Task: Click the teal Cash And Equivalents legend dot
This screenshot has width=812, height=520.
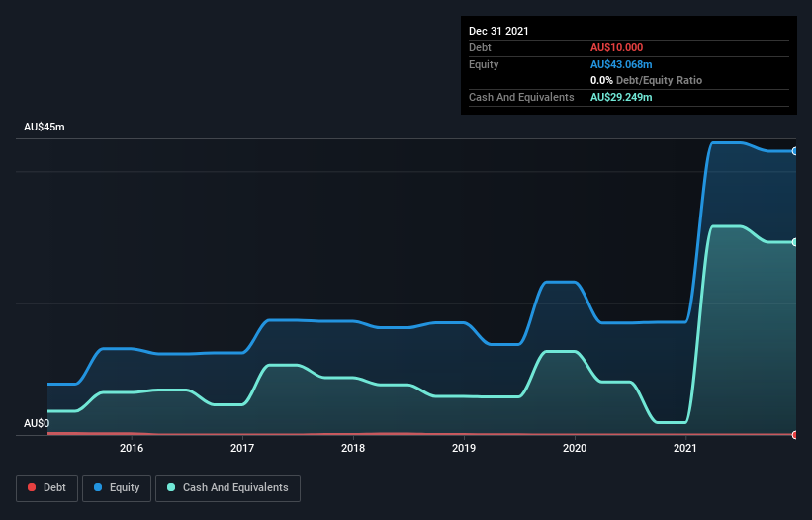Action: 171,487
